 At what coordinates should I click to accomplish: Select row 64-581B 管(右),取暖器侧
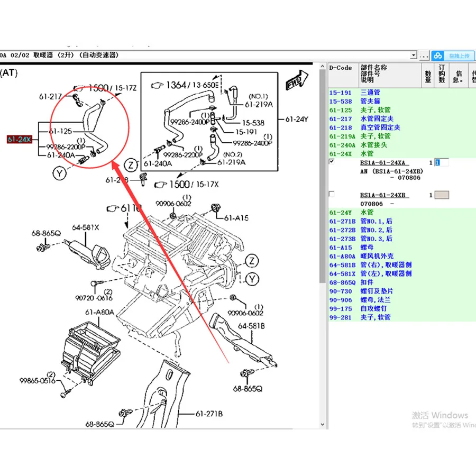coord(402,265)
